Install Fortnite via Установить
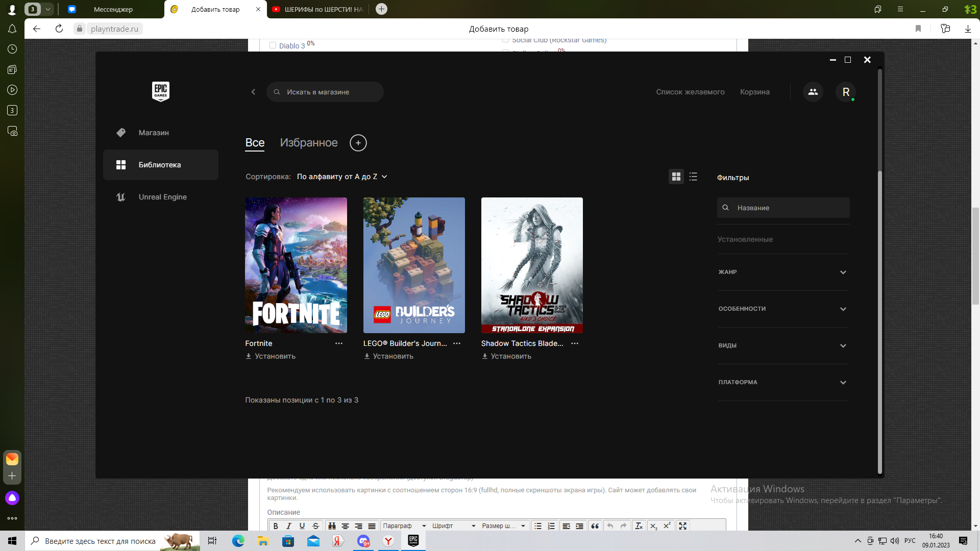980x551 pixels. point(271,356)
